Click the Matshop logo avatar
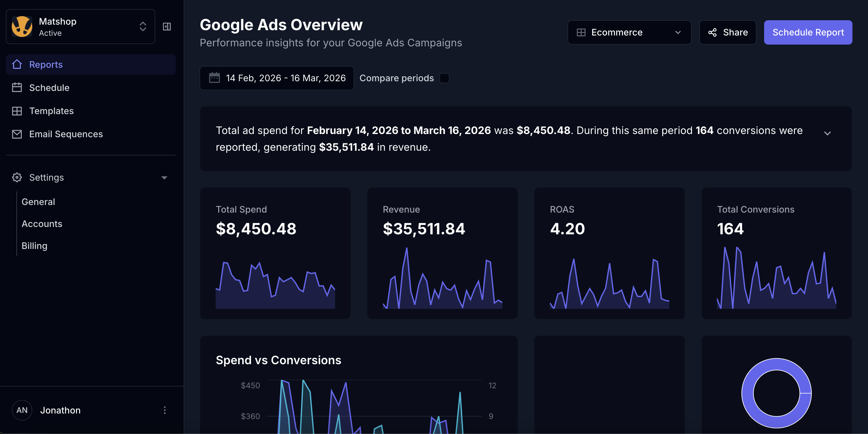868x434 pixels. [x=22, y=27]
